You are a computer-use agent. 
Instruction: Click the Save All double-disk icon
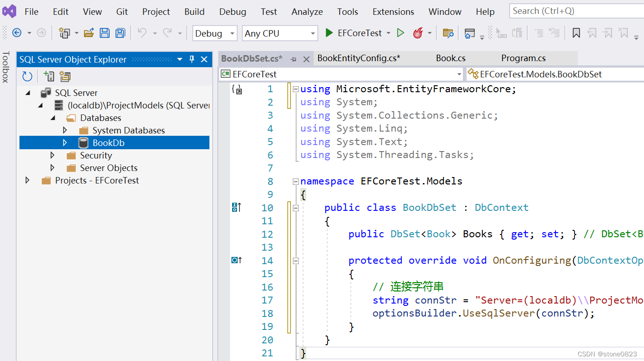coord(120,33)
